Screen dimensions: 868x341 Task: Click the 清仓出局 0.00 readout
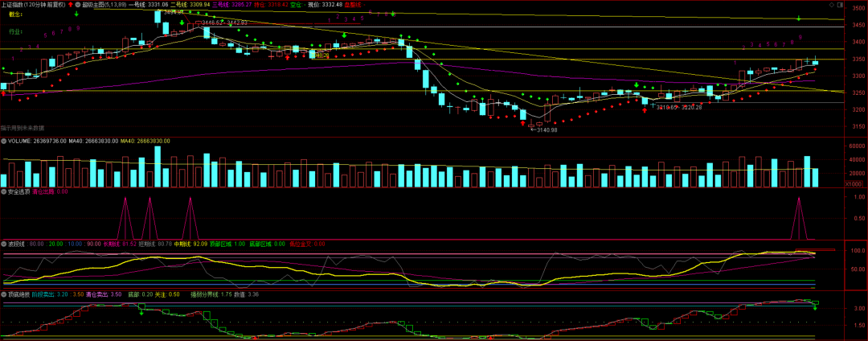[51, 191]
